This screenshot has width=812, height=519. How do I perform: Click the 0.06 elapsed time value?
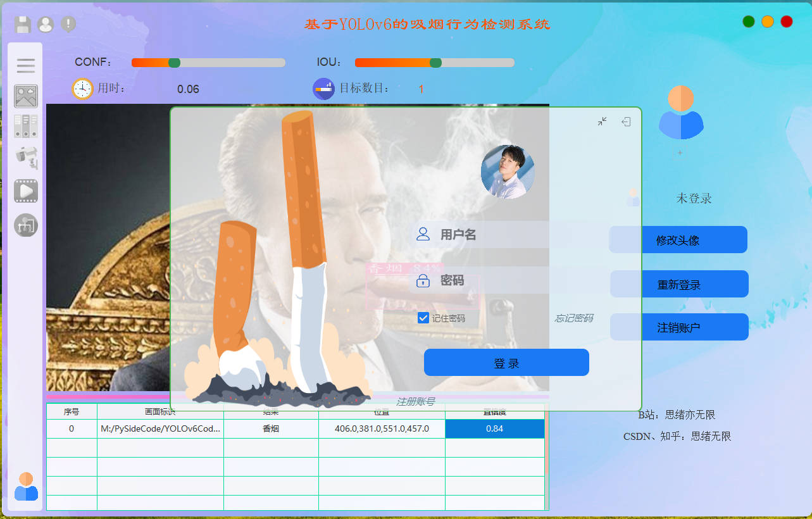coord(188,89)
